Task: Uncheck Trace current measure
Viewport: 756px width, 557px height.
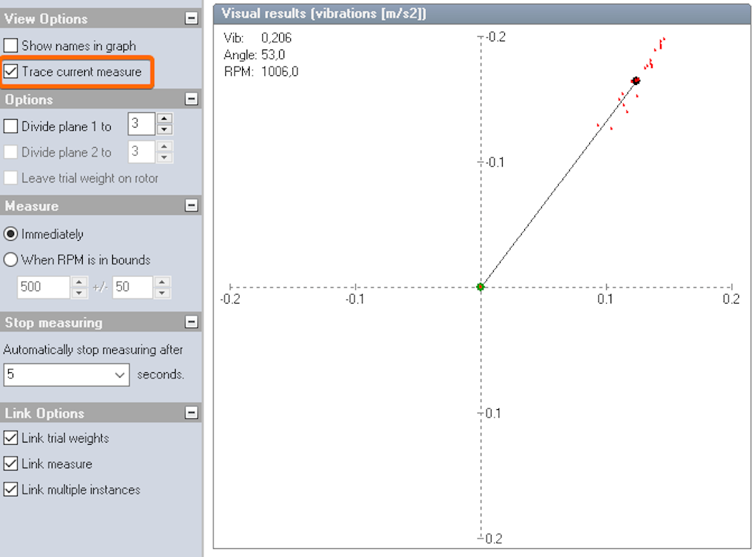Action: tap(10, 72)
